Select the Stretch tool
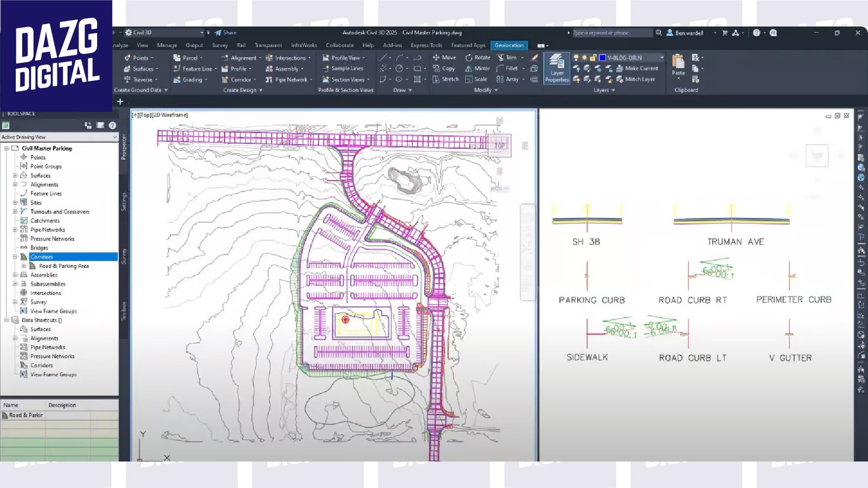 [445, 79]
